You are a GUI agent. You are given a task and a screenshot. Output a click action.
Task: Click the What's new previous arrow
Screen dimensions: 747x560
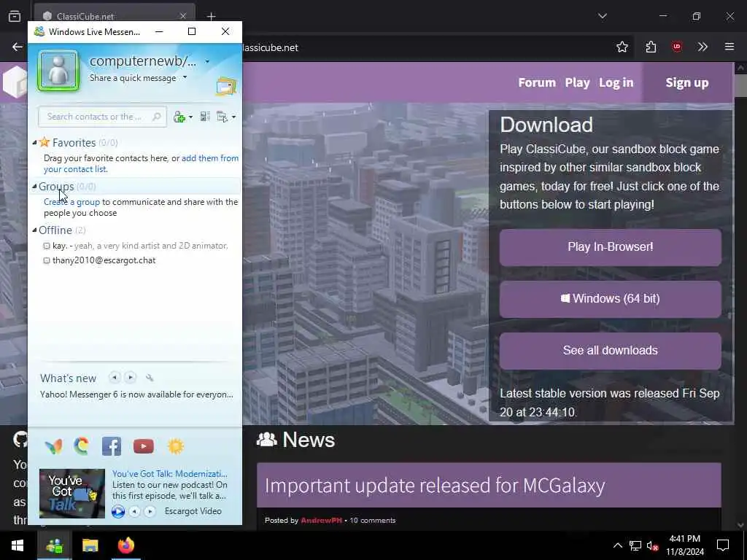pos(115,378)
